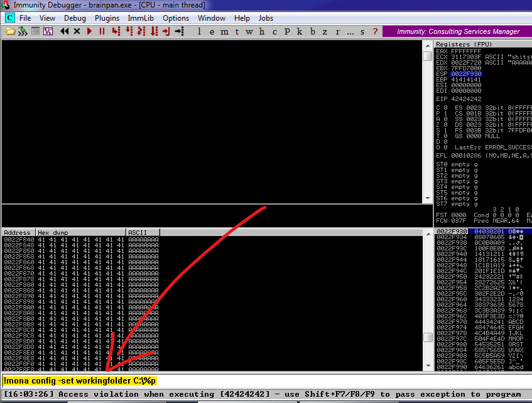Select EBP register value 41414141
532x403 pixels.
(x=466, y=79)
